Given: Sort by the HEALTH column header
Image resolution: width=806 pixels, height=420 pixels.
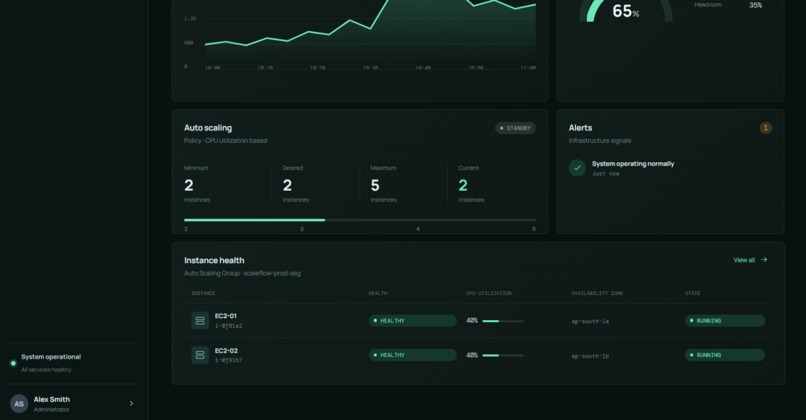Looking at the screenshot, I should pyautogui.click(x=377, y=293).
